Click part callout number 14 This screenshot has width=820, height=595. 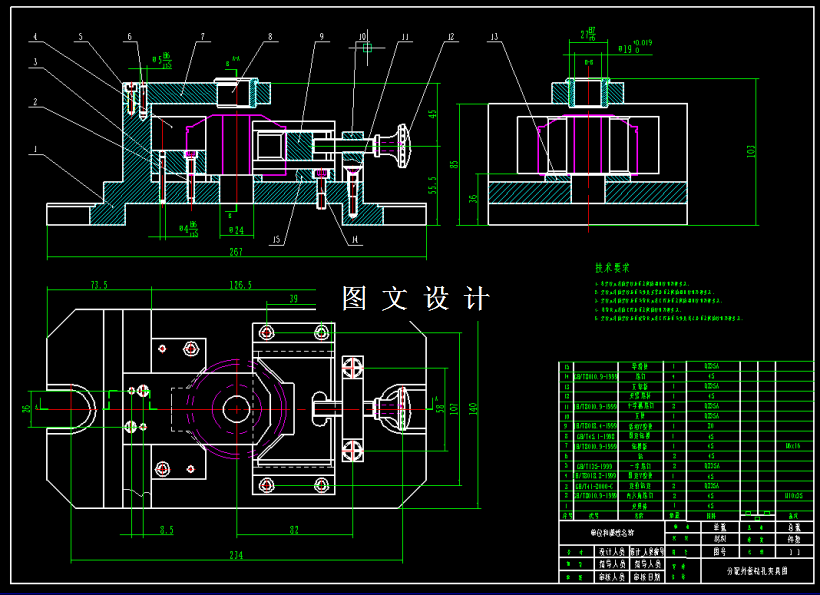[x=356, y=240]
